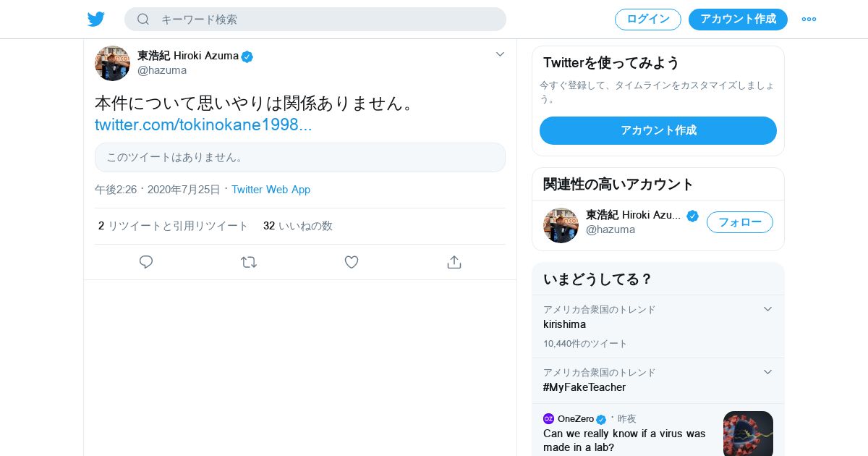
Task: View the 2 リツイートと引用リツイート list
Action: click(x=174, y=226)
